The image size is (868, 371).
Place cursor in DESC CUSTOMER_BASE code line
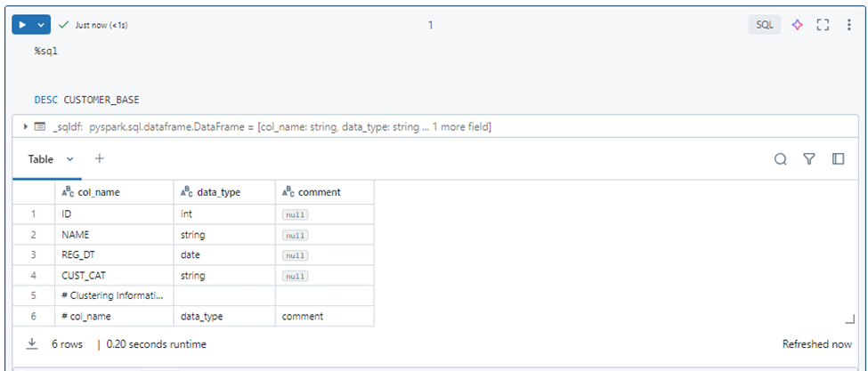point(87,100)
